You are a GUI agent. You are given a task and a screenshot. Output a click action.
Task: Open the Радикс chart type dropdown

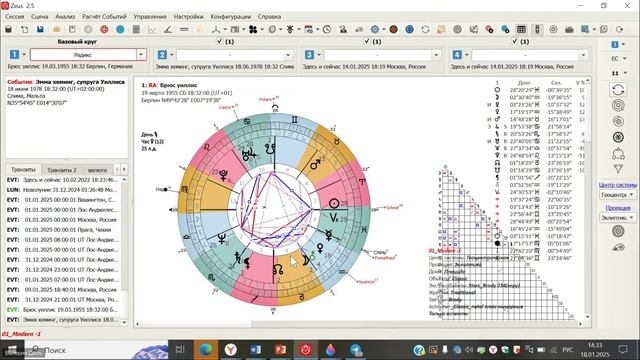click(x=141, y=55)
